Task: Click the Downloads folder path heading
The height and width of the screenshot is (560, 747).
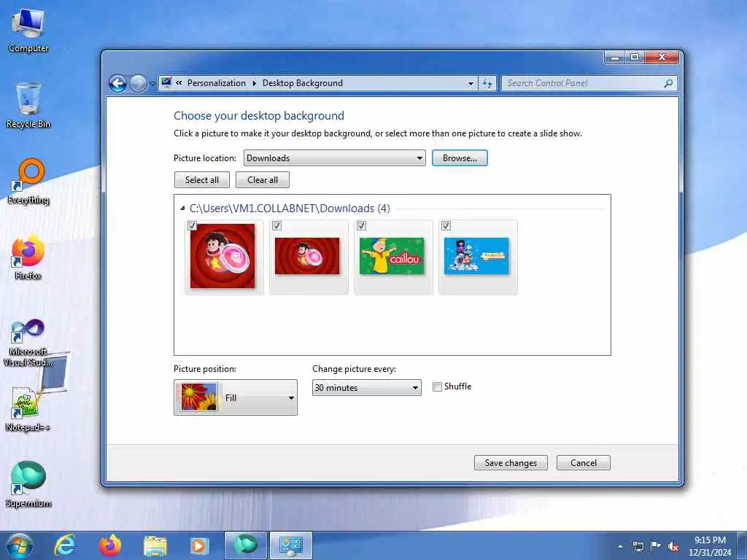Action: pyautogui.click(x=290, y=208)
